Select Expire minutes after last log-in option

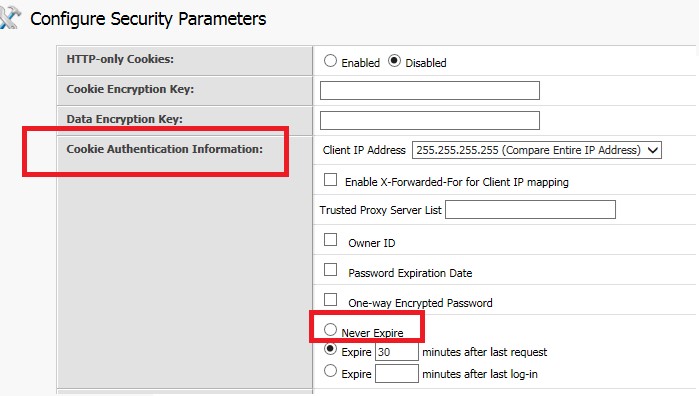coord(330,371)
